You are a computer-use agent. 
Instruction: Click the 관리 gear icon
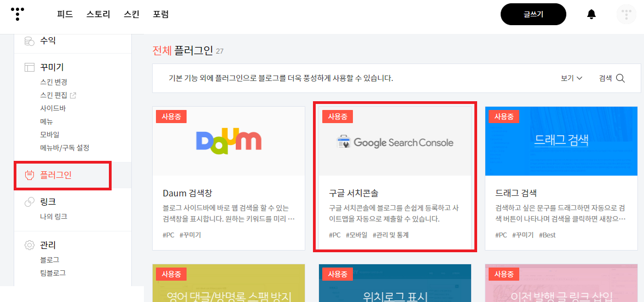tap(29, 245)
